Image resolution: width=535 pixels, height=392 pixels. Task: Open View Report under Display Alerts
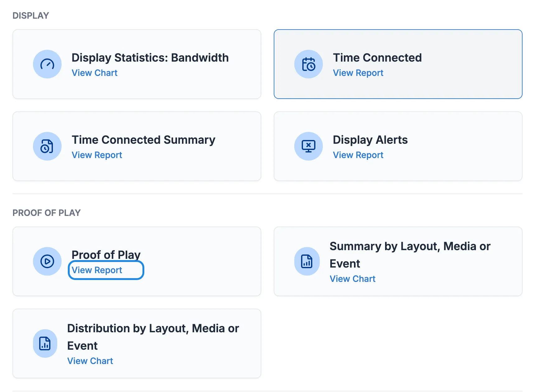[358, 155]
